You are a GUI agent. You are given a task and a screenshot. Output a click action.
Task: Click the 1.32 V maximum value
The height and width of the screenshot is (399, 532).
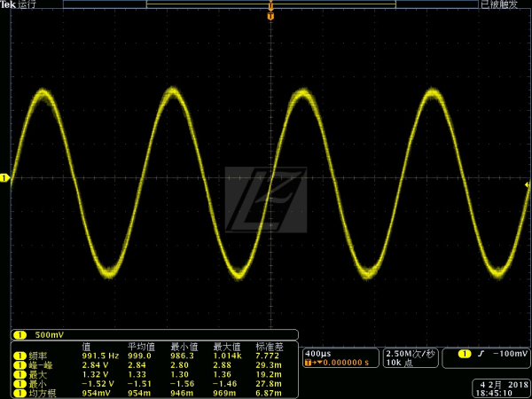[96, 374]
